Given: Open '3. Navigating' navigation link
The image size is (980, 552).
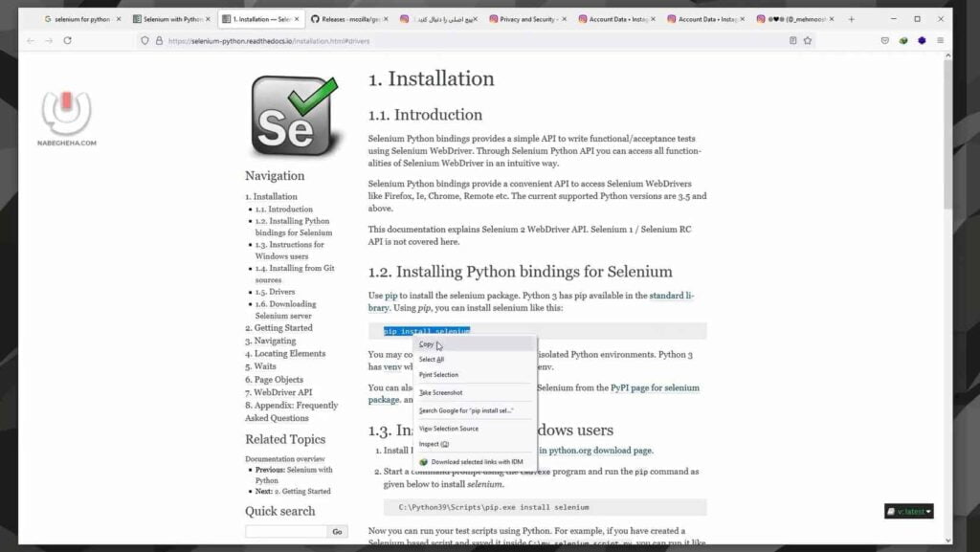Looking at the screenshot, I should [x=271, y=341].
